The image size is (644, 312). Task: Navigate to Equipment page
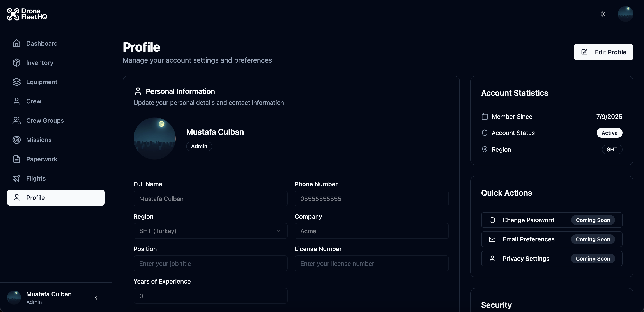(56, 82)
